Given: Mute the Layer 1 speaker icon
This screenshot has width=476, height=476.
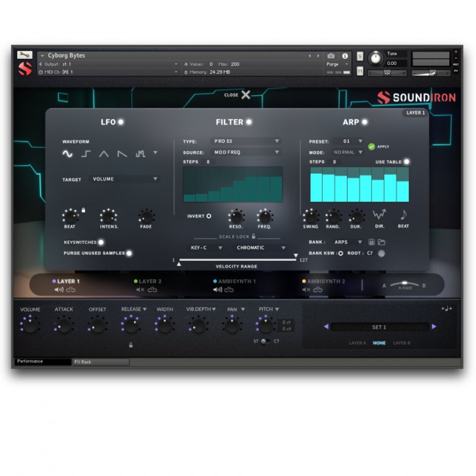Looking at the screenshot, I should pos(60,289).
